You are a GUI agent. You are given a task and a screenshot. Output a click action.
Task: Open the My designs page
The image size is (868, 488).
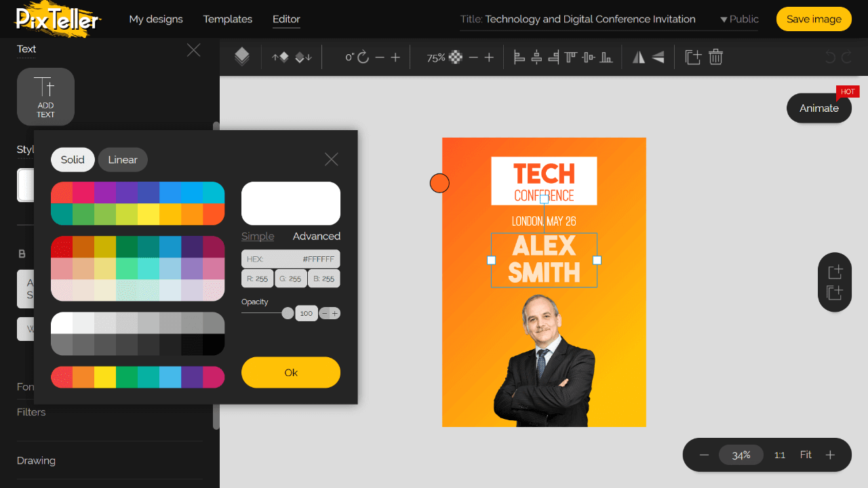[156, 19]
